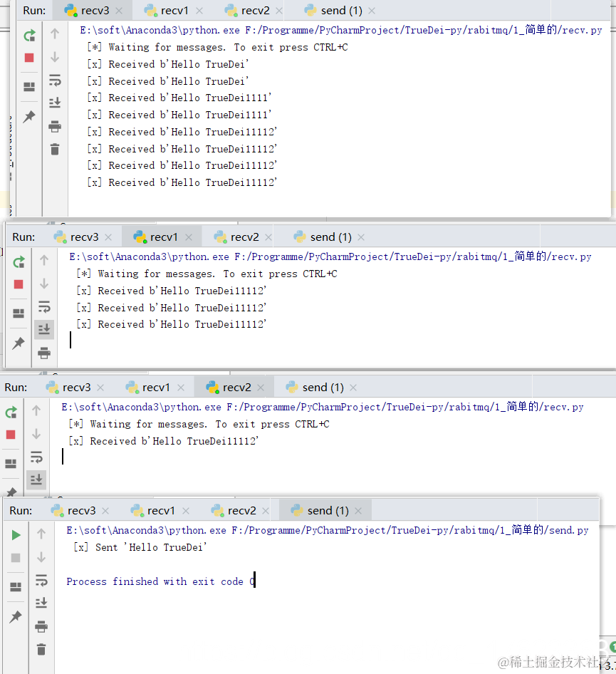Click 'Waiting for messages' line in top panel
The width and height of the screenshot is (616, 674).
pos(217,47)
